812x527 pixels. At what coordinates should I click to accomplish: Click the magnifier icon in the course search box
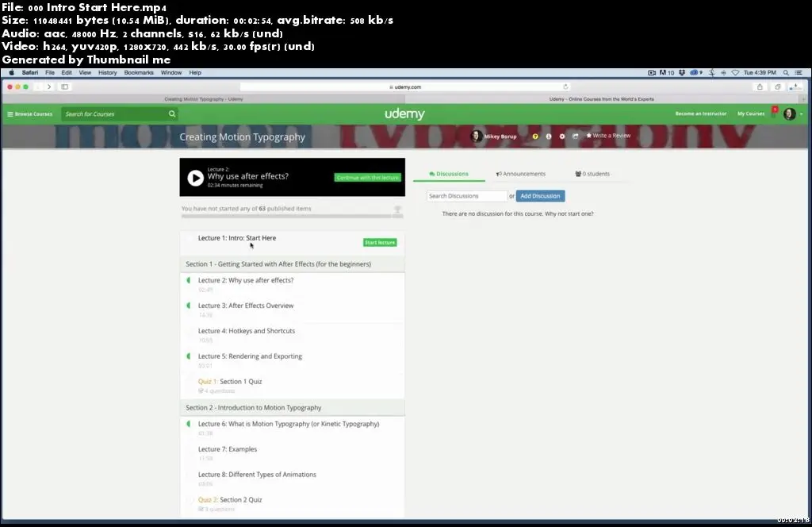[x=172, y=114]
